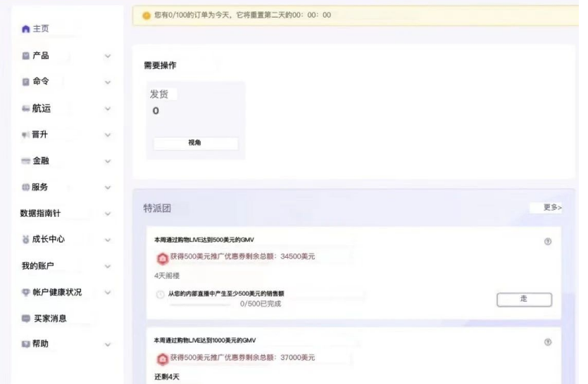Open help tooltip on the 500美元 GMV task
This screenshot has width=588, height=384.
(548, 242)
